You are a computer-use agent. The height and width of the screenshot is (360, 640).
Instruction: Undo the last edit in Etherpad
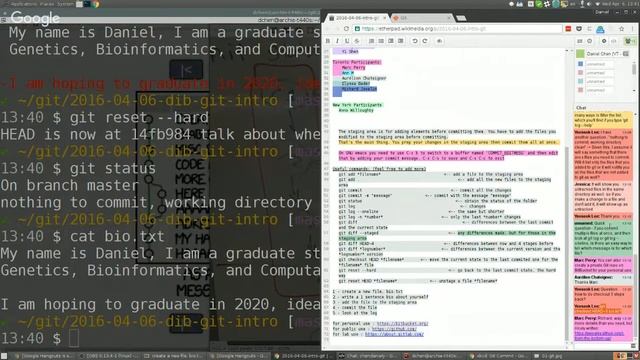point(415,41)
